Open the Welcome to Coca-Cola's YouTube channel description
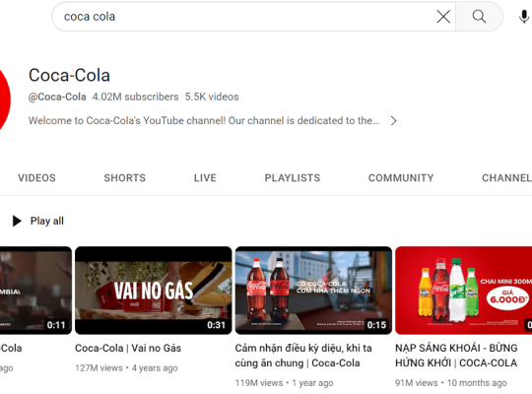Screen dimensions: 532x394 pos(204,121)
